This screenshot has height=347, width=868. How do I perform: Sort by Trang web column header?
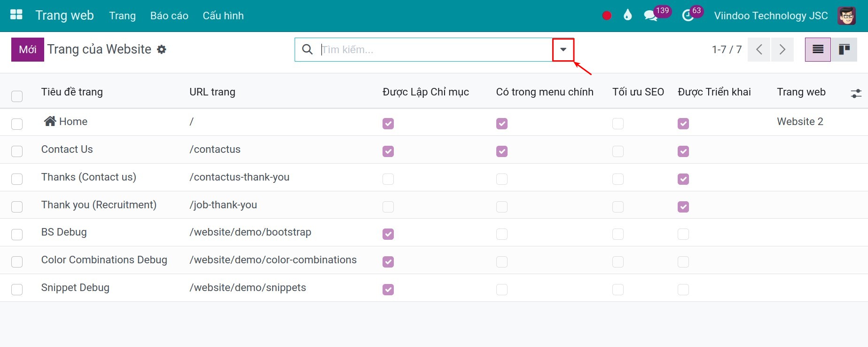801,92
